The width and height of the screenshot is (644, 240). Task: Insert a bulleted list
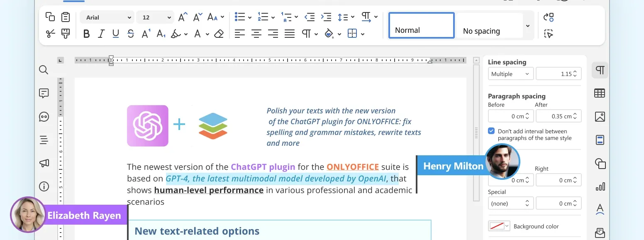tap(239, 17)
